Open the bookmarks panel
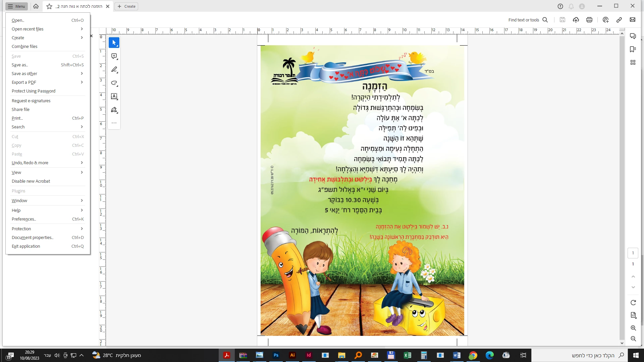 click(x=633, y=49)
